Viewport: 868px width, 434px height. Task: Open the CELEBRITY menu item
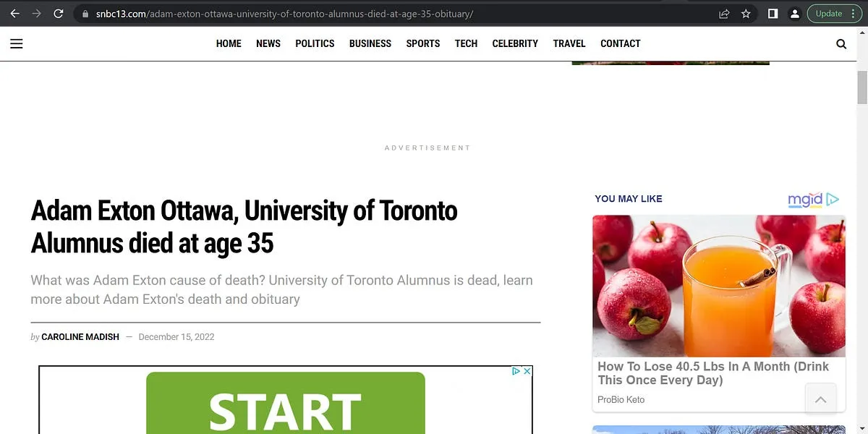pos(515,43)
